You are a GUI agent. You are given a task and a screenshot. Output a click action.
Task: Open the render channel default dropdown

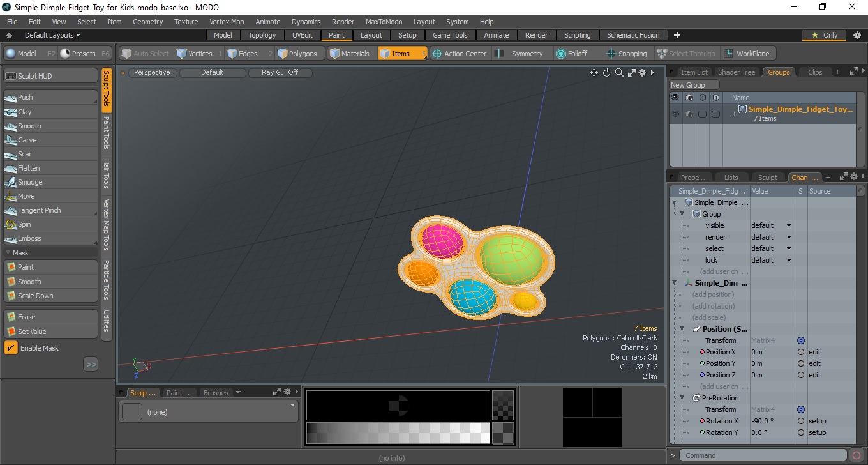[x=772, y=237]
